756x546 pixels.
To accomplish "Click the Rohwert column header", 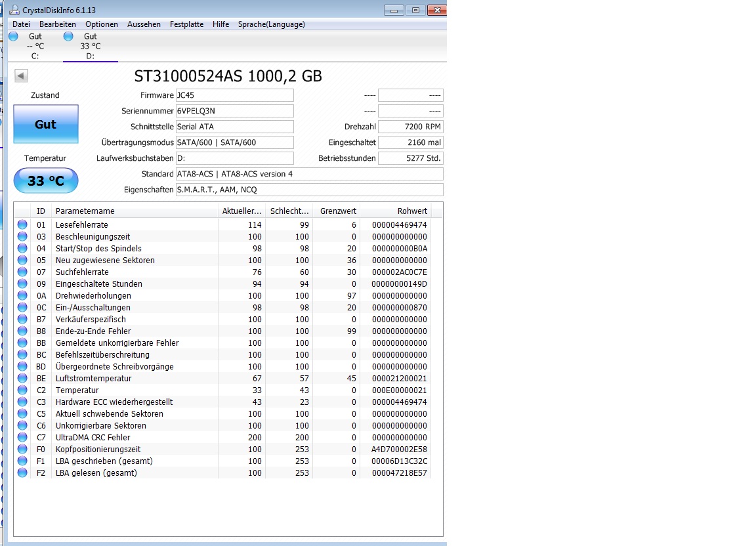I will click(395, 211).
